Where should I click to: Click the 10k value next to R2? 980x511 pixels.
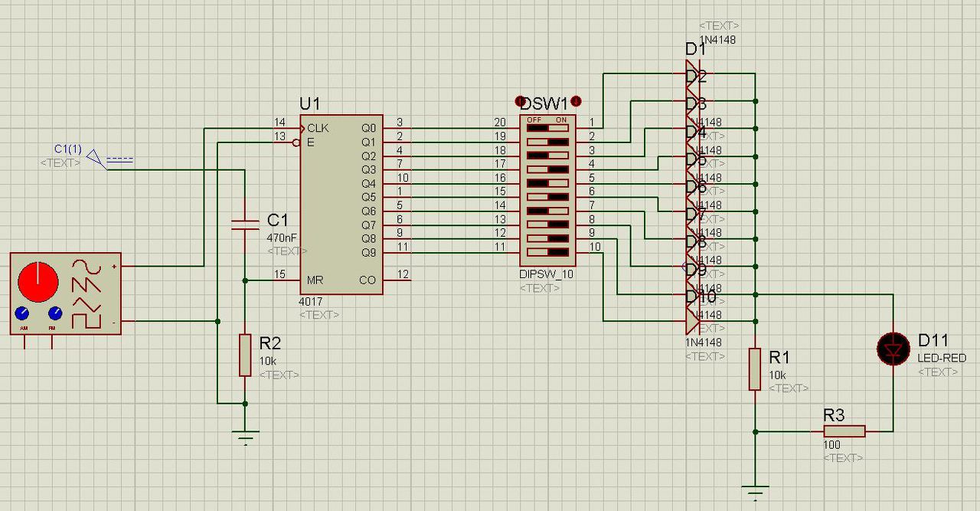click(268, 361)
